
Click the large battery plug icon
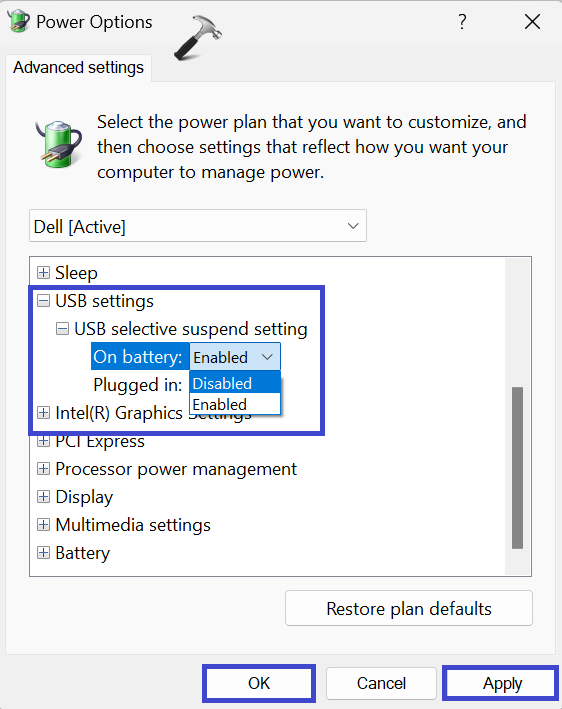pyautogui.click(x=59, y=144)
